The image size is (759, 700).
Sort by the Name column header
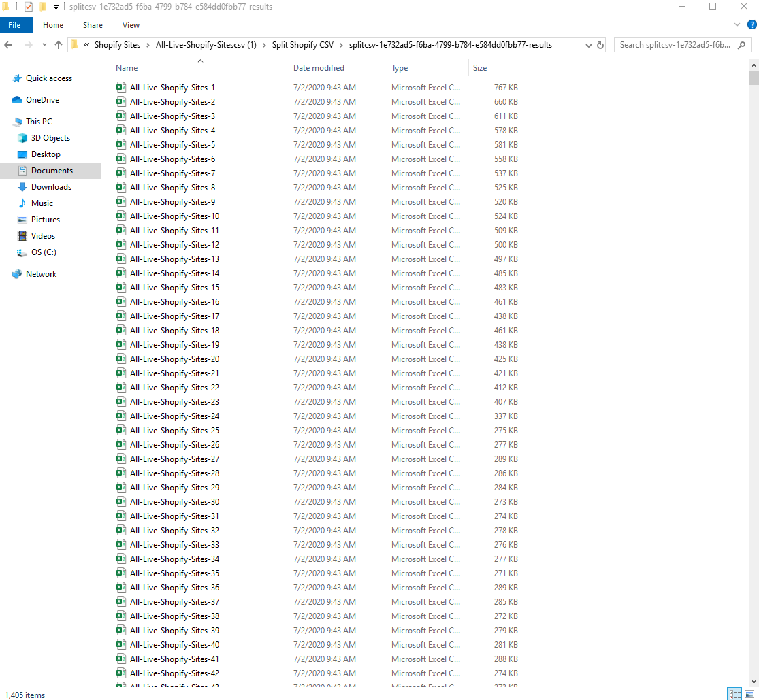point(127,68)
